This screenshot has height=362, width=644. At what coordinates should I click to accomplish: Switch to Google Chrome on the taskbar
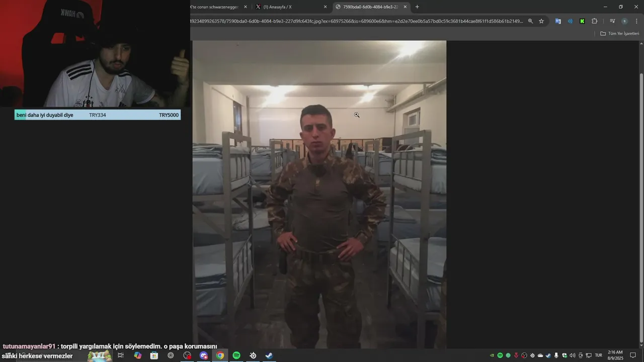pyautogui.click(x=220, y=355)
